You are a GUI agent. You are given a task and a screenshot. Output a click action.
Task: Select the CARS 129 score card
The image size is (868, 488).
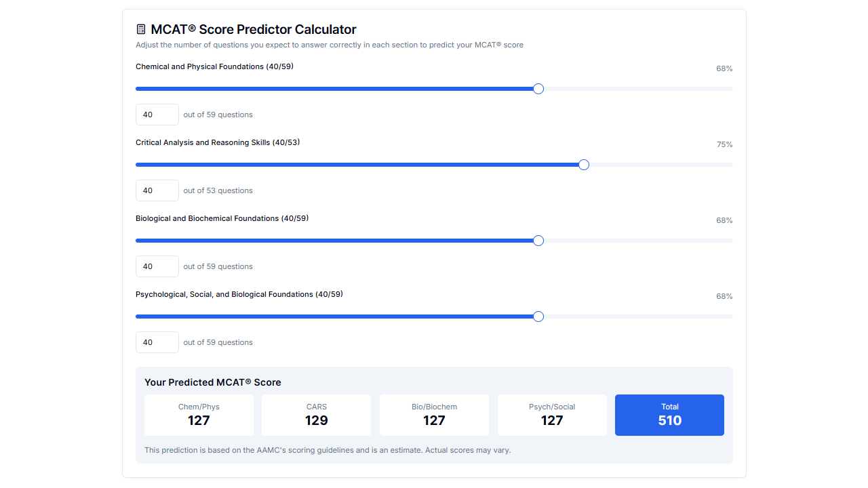316,415
